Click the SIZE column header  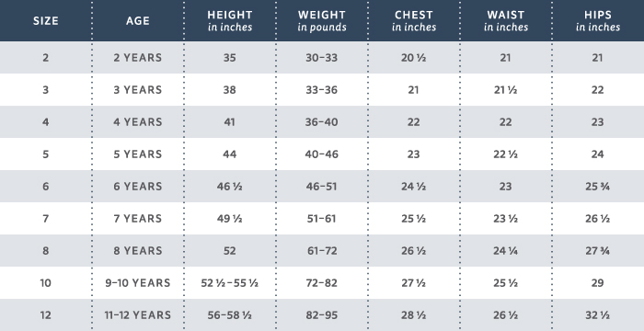[46, 21]
